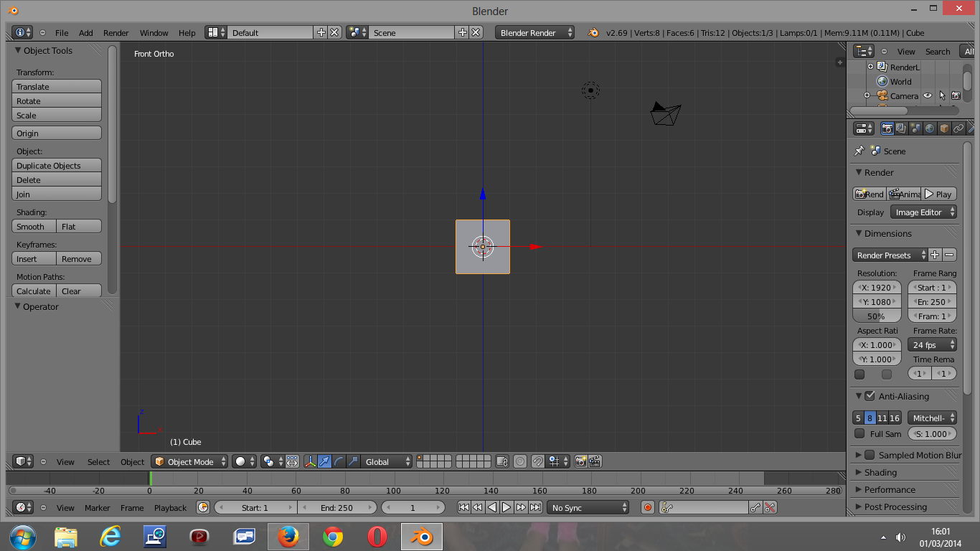The height and width of the screenshot is (551, 980).
Task: Open the Constraints tab chain-link icon
Action: [958, 128]
